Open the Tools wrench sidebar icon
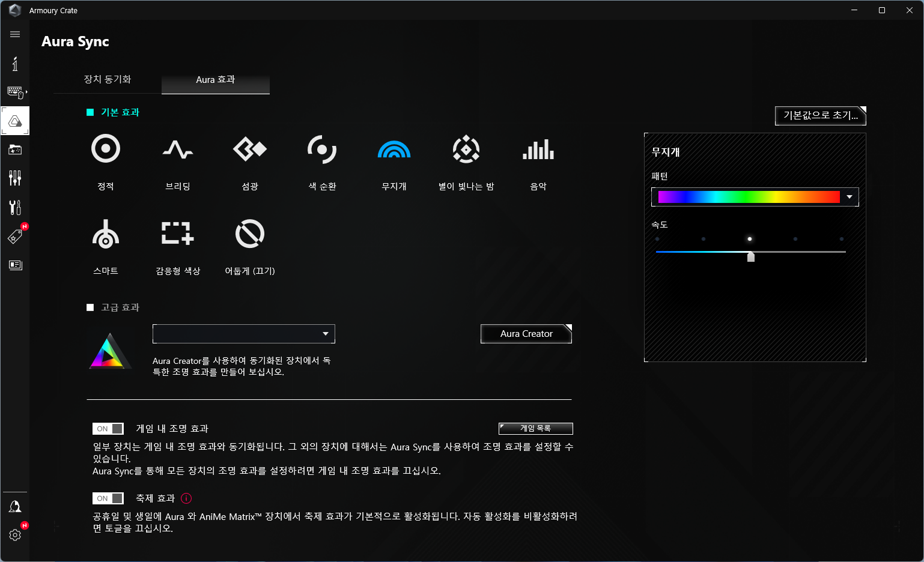 [15, 207]
